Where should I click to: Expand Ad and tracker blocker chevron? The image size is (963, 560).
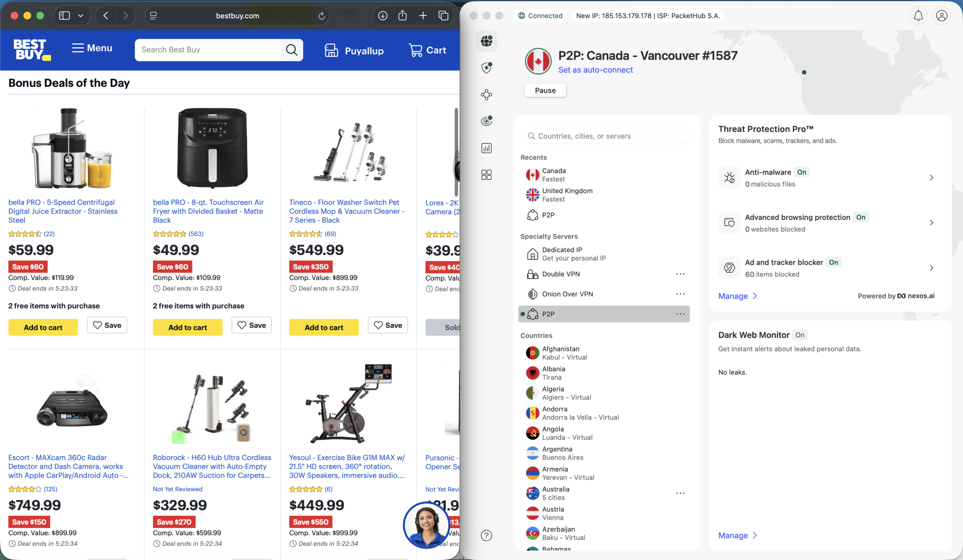pyautogui.click(x=932, y=268)
